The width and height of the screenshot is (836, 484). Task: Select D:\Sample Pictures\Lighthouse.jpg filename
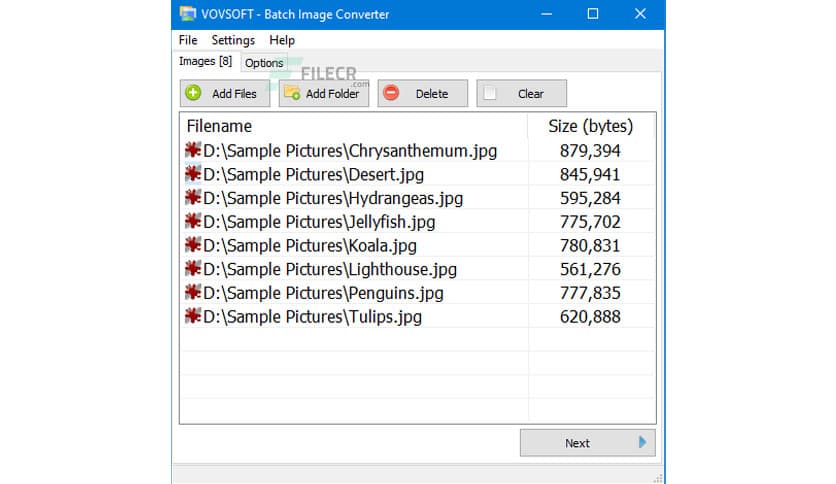tap(329, 269)
